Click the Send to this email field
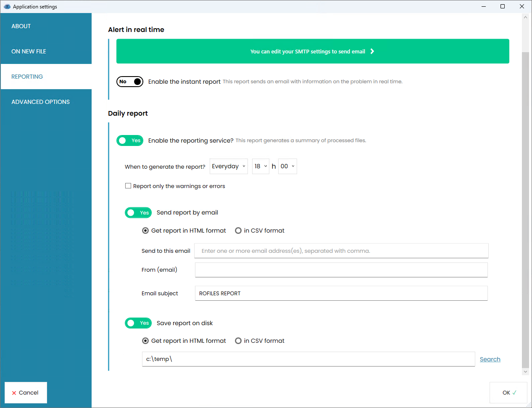 coord(342,251)
